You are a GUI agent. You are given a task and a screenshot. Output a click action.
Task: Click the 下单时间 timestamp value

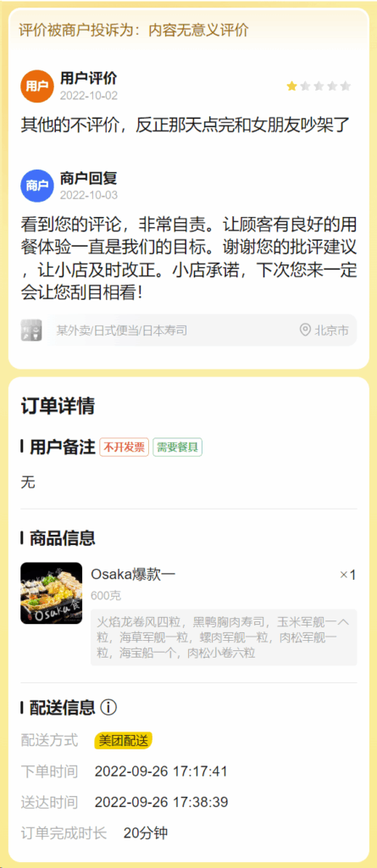click(x=161, y=771)
